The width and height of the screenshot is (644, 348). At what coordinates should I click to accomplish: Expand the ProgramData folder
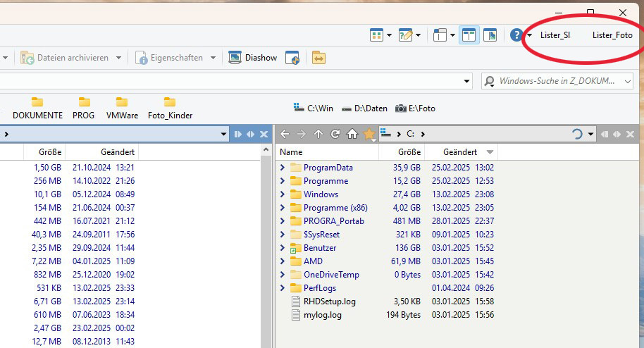(x=282, y=168)
